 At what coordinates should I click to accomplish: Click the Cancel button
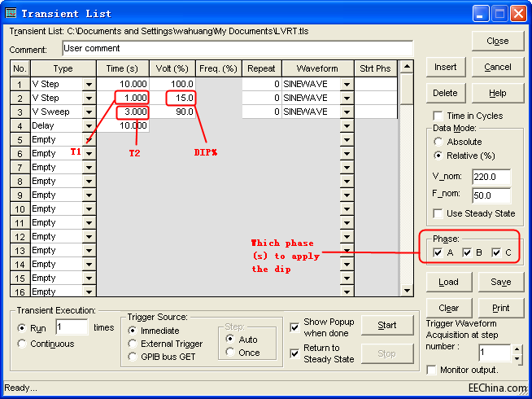coord(498,68)
